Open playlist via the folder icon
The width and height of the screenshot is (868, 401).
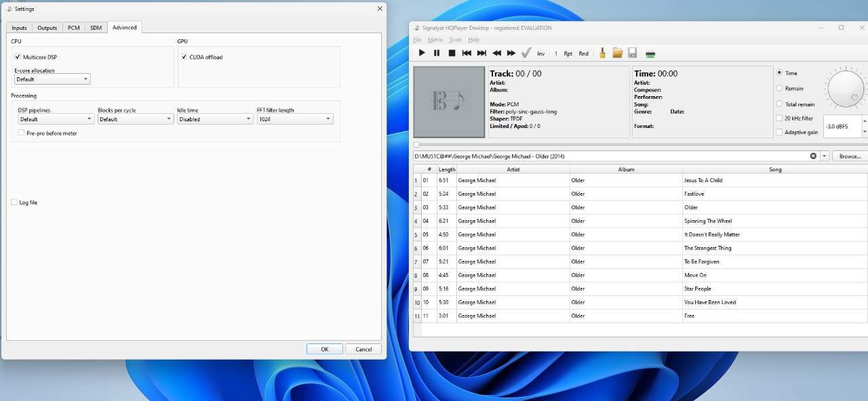617,53
